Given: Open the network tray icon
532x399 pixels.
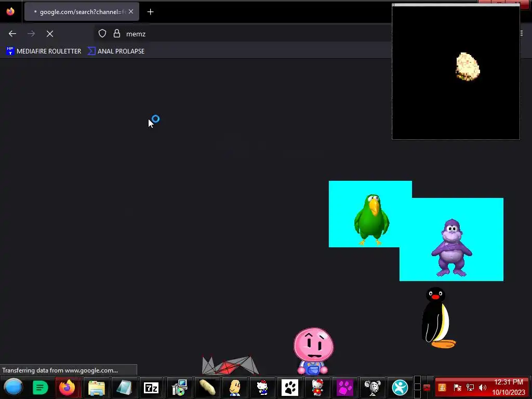Looking at the screenshot, I should point(470,387).
